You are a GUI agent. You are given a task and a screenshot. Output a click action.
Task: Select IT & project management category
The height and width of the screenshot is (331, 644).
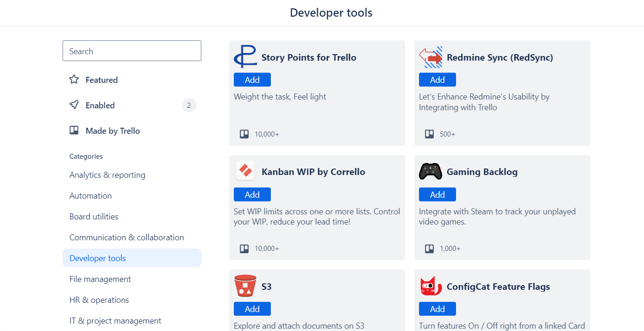132,321
